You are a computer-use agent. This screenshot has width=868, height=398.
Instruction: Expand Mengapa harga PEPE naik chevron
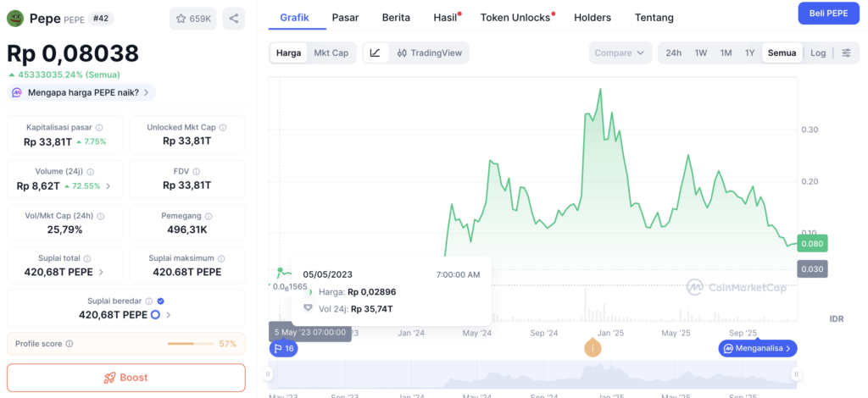[x=146, y=93]
